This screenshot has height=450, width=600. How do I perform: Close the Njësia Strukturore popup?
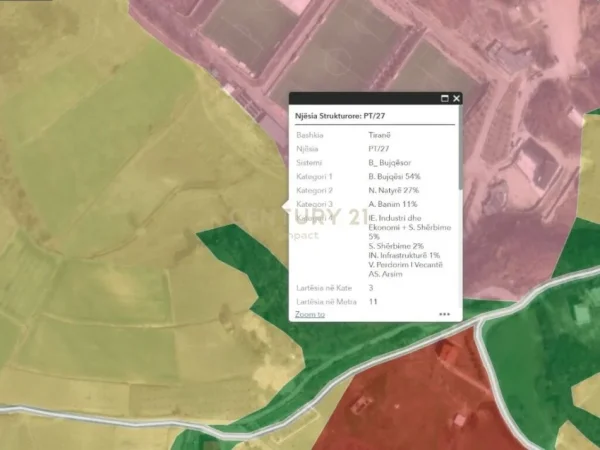pyautogui.click(x=457, y=99)
